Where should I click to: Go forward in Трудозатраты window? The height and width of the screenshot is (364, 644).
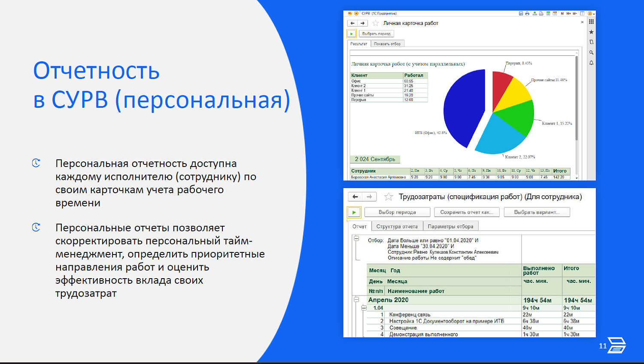[369, 197]
